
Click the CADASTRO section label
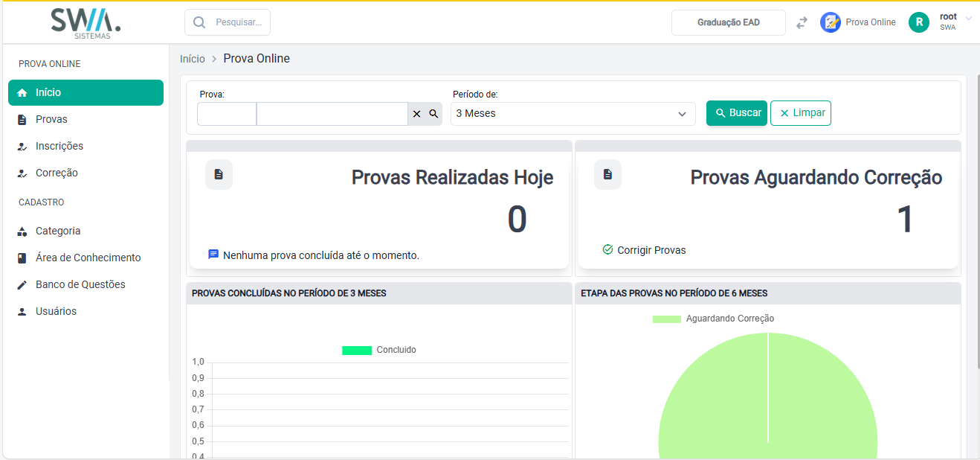[x=42, y=202]
